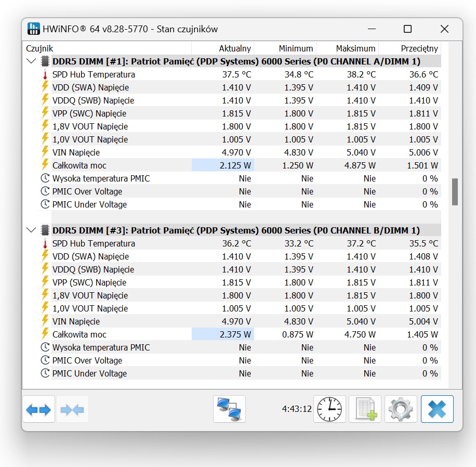Open the network remote monitoring computers icon
Image resolution: width=476 pixels, height=467 pixels.
tap(229, 409)
